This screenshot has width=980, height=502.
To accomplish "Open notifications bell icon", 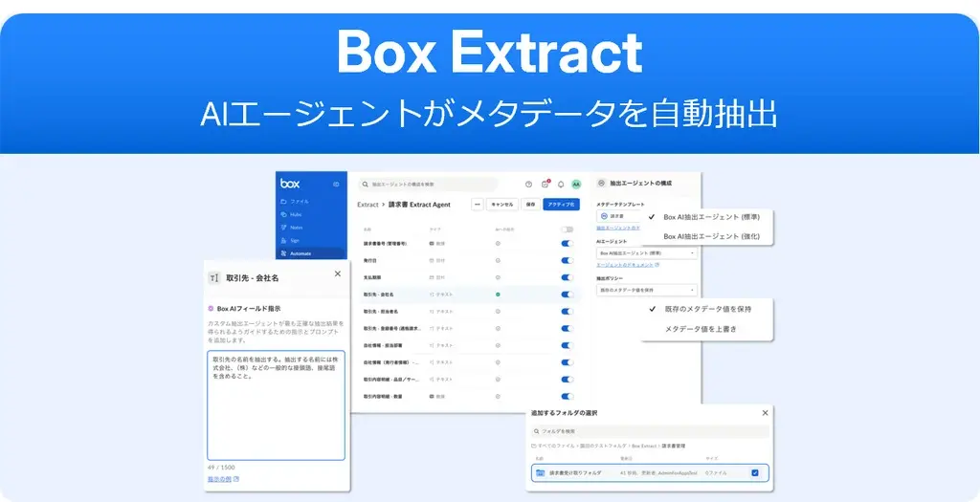I will coord(561,185).
